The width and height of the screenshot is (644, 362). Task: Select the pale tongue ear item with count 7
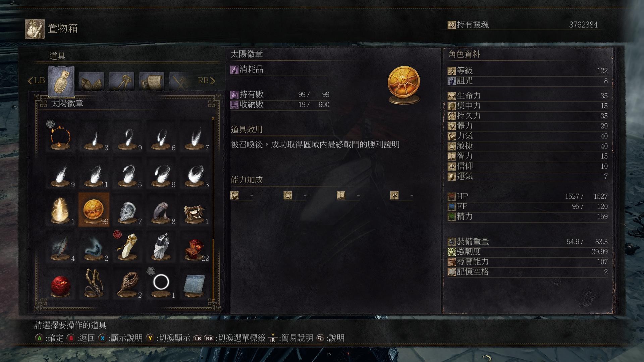click(x=127, y=210)
